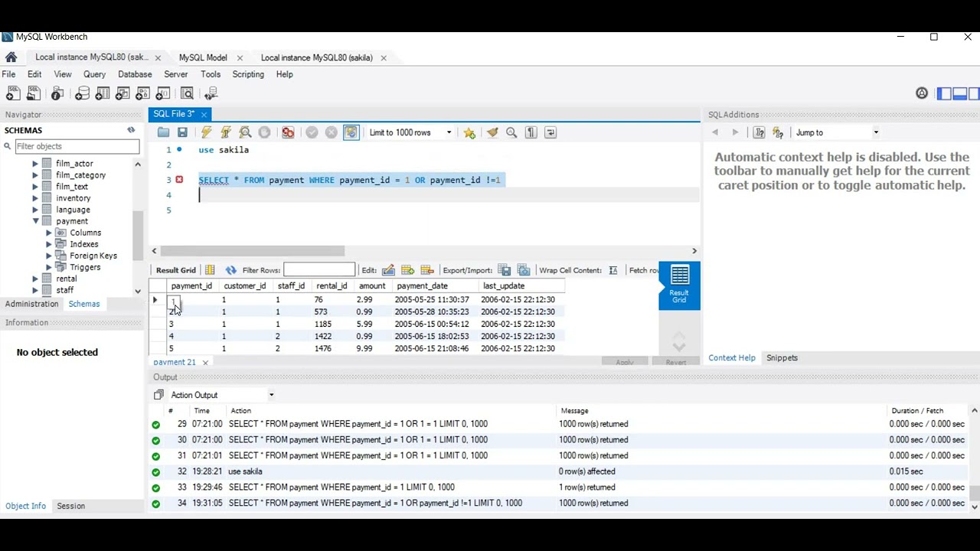Toggle stop-on-error script execution icon
This screenshot has width=980, height=551.
(288, 132)
